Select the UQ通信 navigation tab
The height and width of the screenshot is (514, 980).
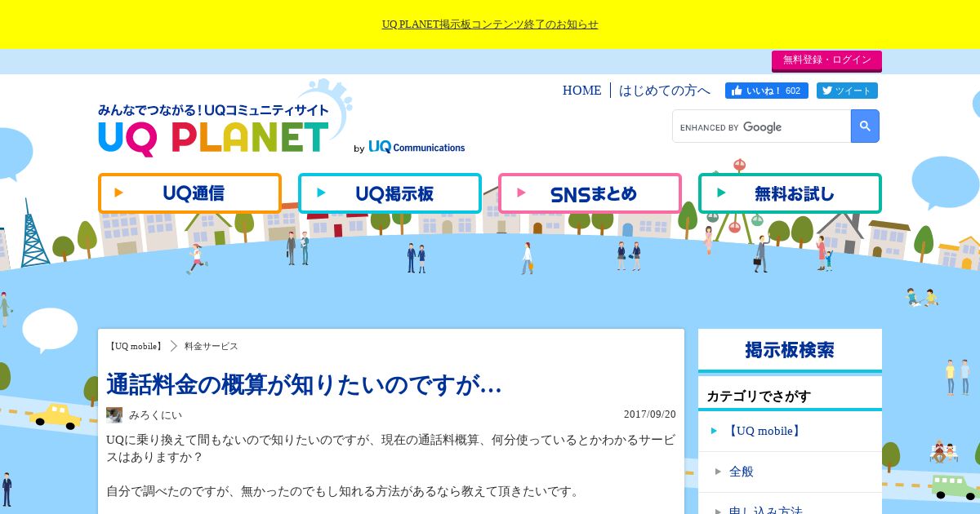(189, 193)
